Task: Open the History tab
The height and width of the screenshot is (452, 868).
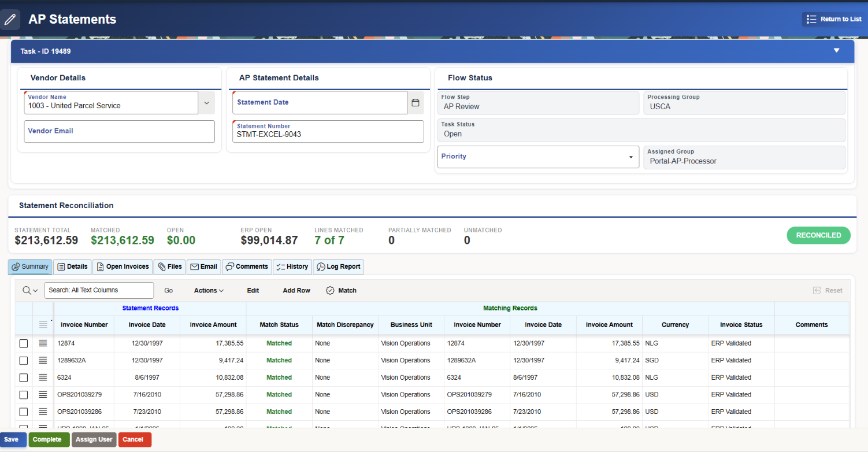Action: tap(292, 266)
